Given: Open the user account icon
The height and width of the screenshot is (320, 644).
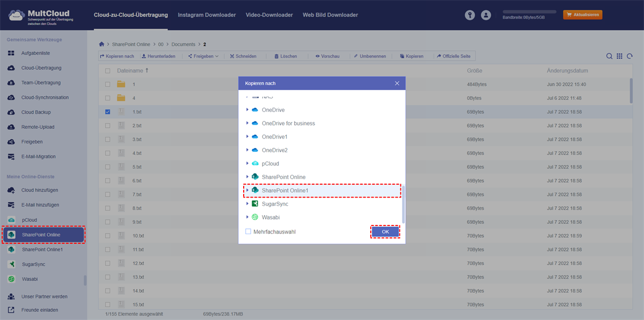Looking at the screenshot, I should [x=486, y=15].
